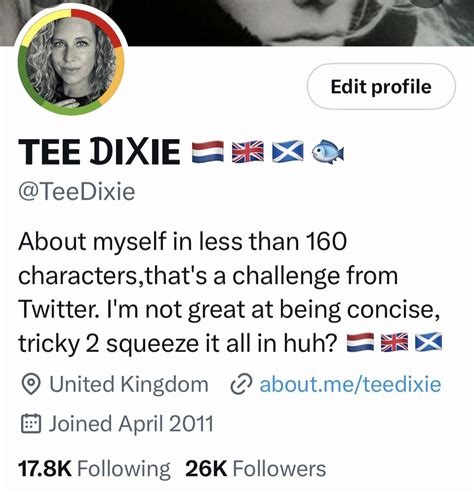This screenshot has height=492, width=474.
Task: Click the fish emoji in display name
Action: click(328, 151)
